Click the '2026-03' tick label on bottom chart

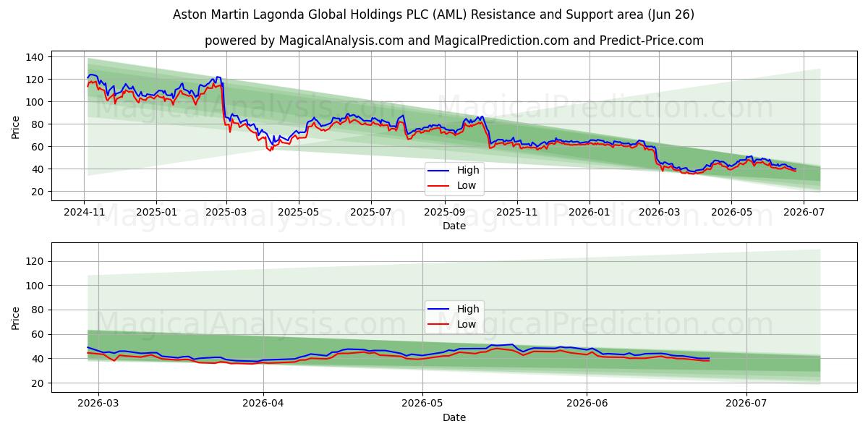point(98,404)
